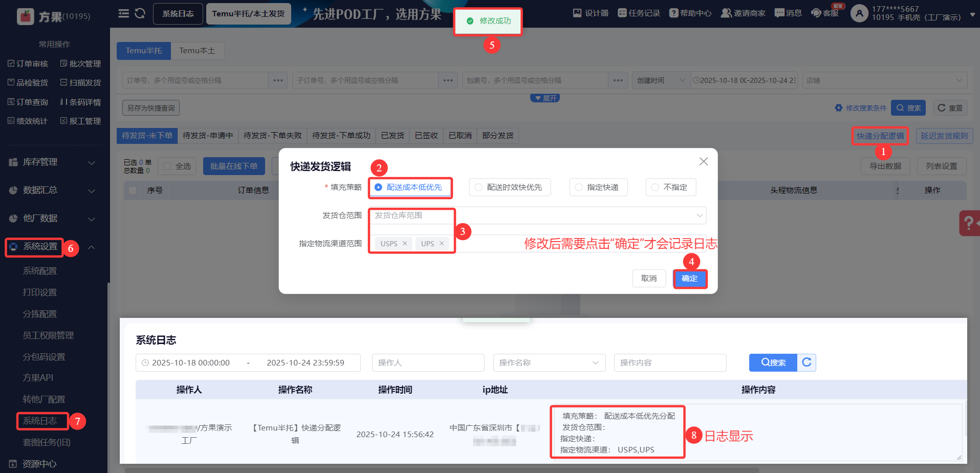Open 品检验货 shortcut
The image size is (980, 473).
coord(28,82)
